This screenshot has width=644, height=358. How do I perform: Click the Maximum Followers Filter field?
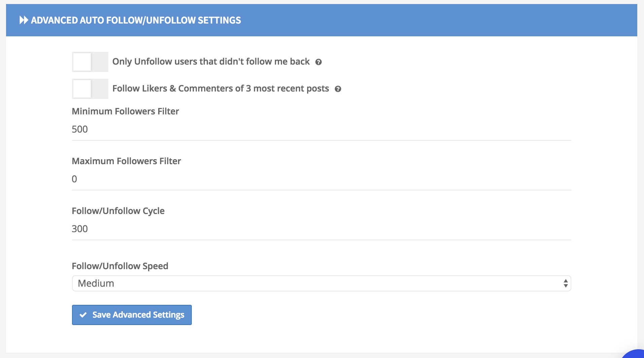[322, 179]
